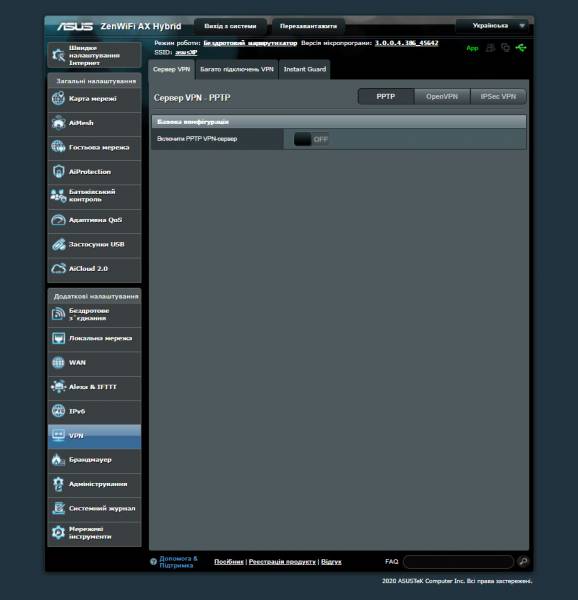This screenshot has height=600, width=578.
Task: Focus the FAQ search input field
Action: (458, 562)
